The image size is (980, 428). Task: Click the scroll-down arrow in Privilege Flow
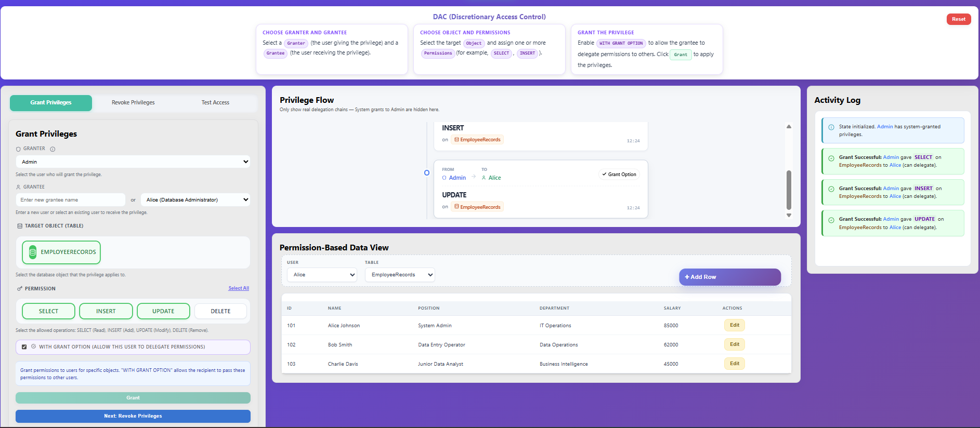click(x=789, y=215)
